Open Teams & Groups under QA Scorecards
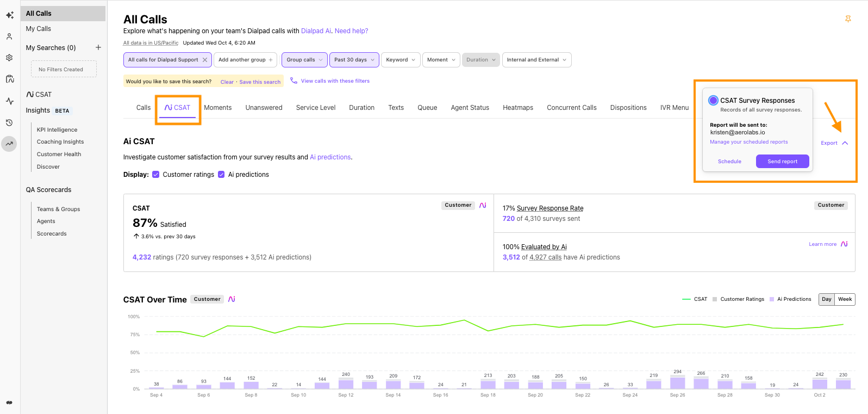 pyautogui.click(x=58, y=209)
